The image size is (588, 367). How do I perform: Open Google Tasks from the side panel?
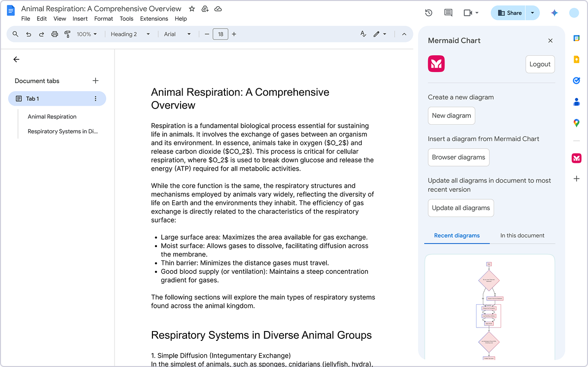(576, 80)
